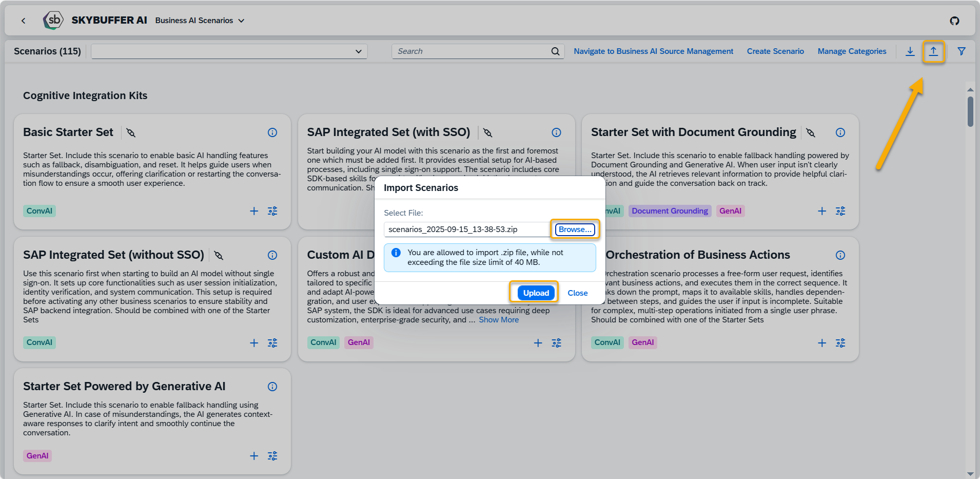
Task: Add Starter Set Powered by Generative AI
Action: coord(254,456)
